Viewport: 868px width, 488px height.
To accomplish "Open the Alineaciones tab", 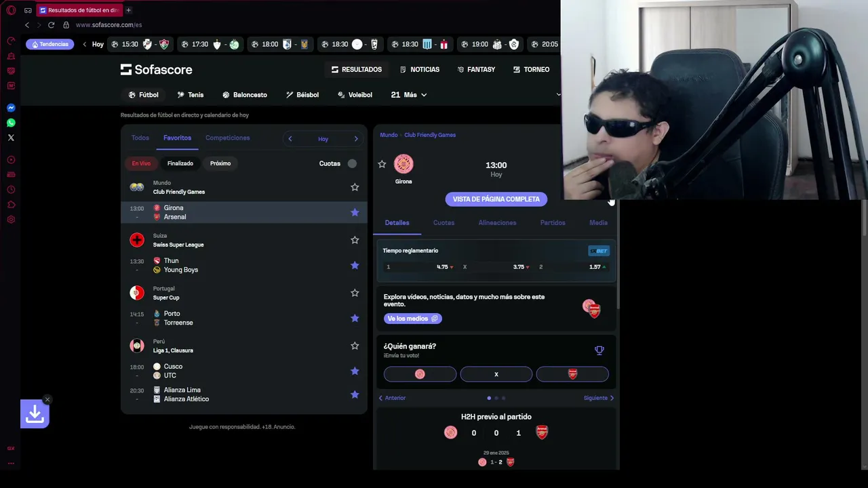I will (x=497, y=222).
